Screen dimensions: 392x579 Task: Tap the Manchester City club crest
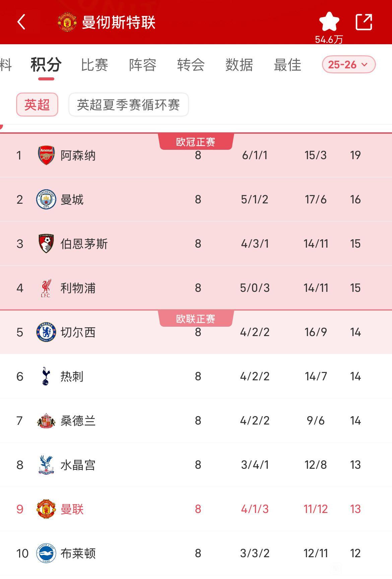pyautogui.click(x=46, y=199)
